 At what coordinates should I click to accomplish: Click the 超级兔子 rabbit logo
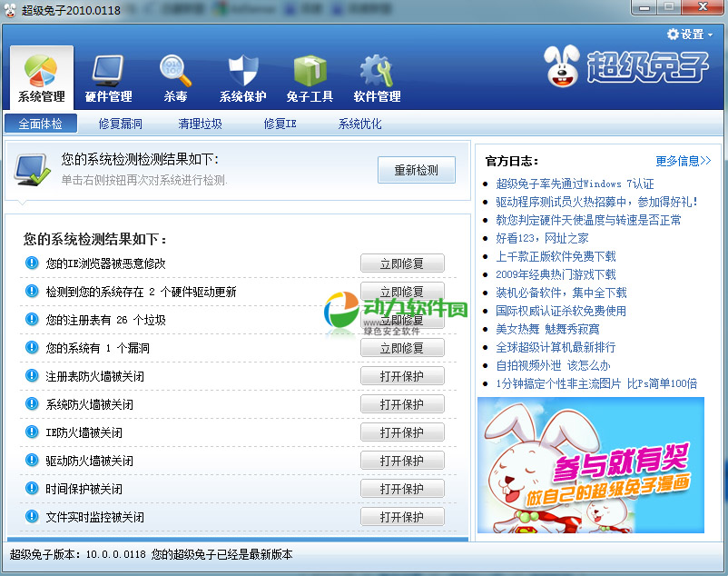626,68
